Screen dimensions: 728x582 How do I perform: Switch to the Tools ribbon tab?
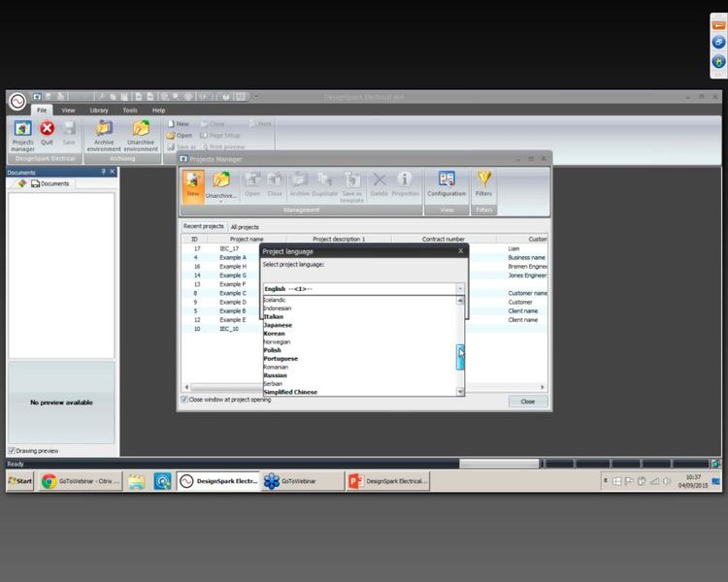click(x=130, y=110)
